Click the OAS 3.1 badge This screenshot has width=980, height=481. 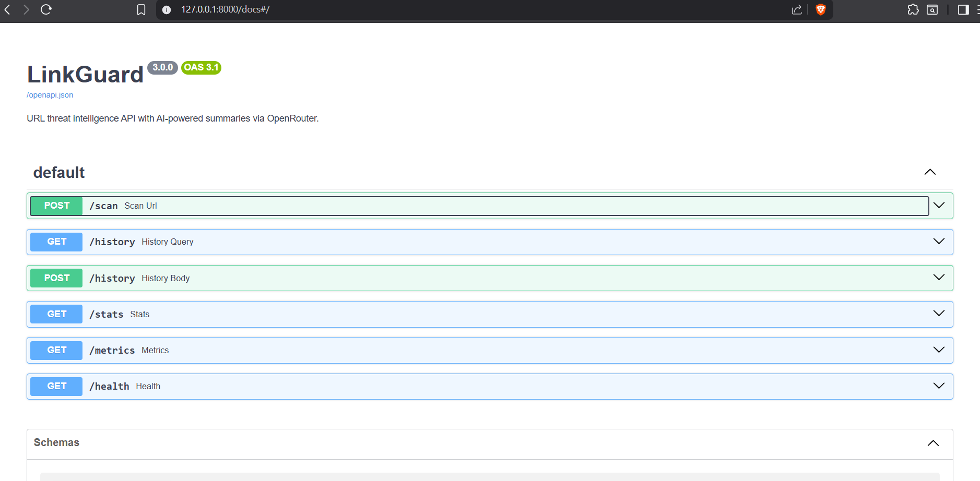tap(201, 67)
